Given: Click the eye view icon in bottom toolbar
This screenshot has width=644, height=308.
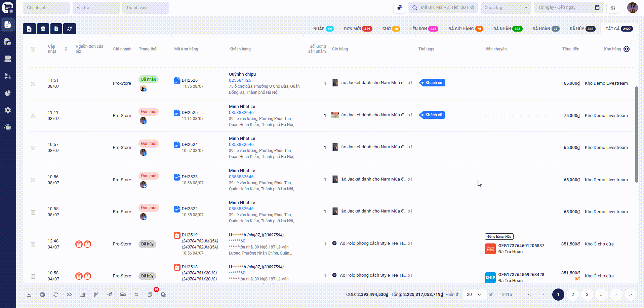Looking at the screenshot, I should point(69,295).
